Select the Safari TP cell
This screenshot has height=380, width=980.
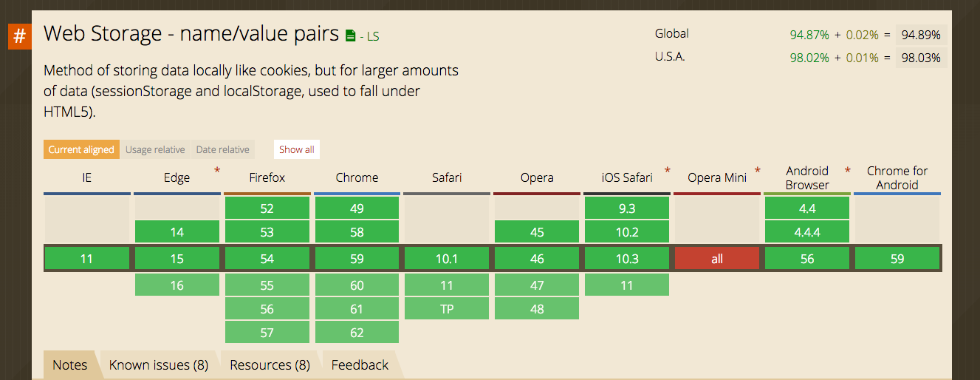448,309
